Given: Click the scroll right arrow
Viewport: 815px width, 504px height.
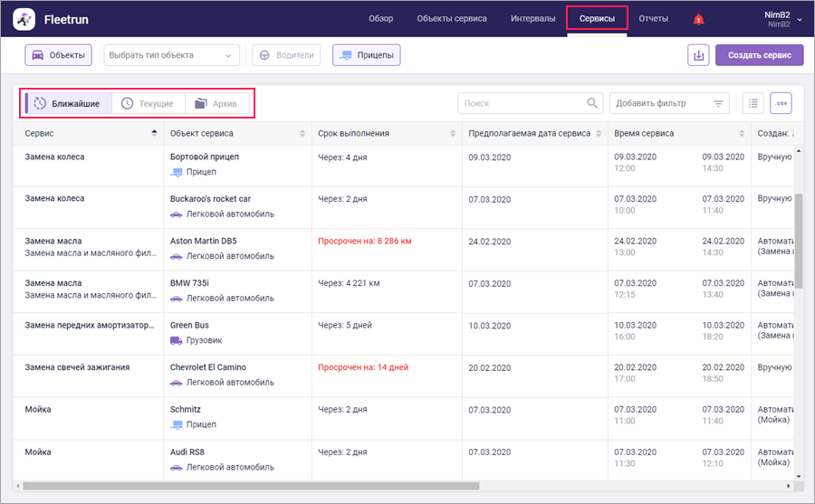Looking at the screenshot, I should [789, 486].
